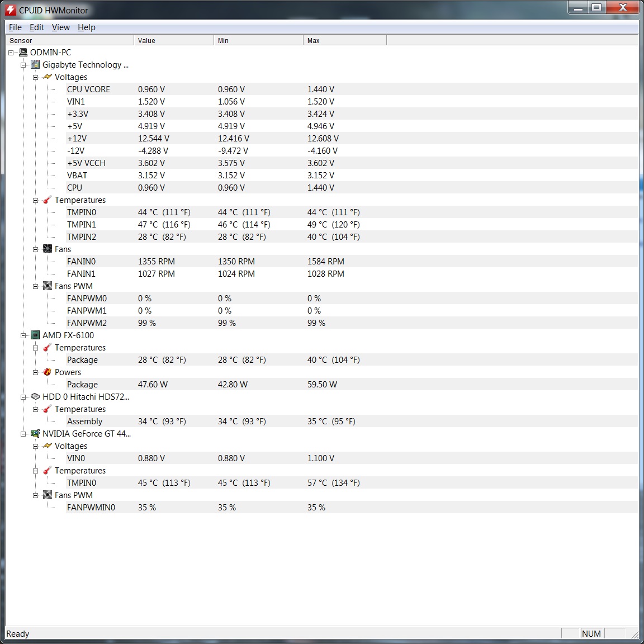Click the motherboard Voltages lightning icon

pos(48,77)
